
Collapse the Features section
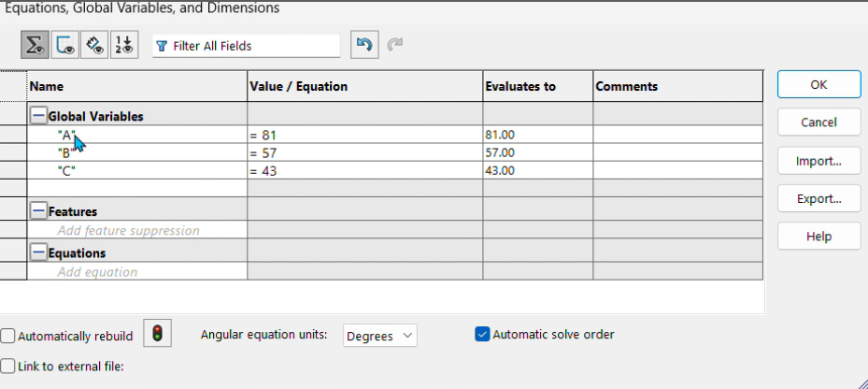click(x=38, y=211)
